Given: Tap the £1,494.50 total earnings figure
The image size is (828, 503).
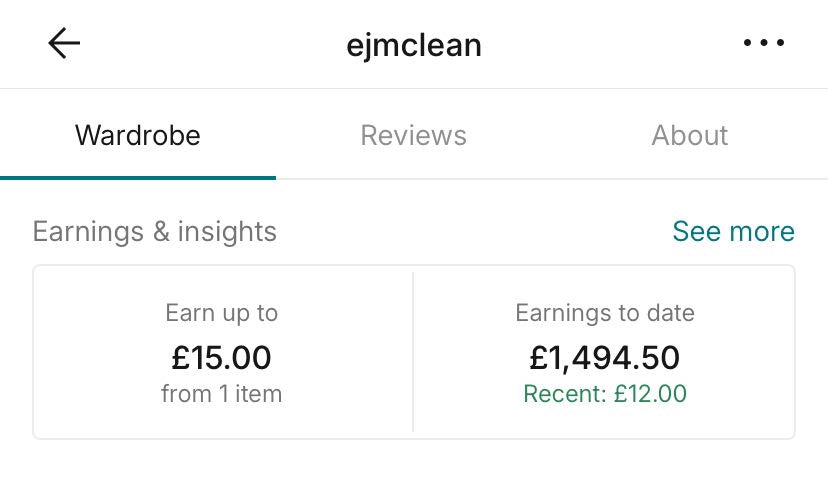Looking at the screenshot, I should click(x=605, y=357).
